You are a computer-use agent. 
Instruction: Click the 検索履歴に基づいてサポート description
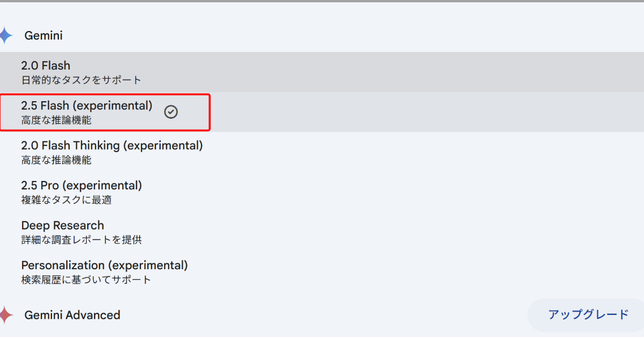click(86, 279)
